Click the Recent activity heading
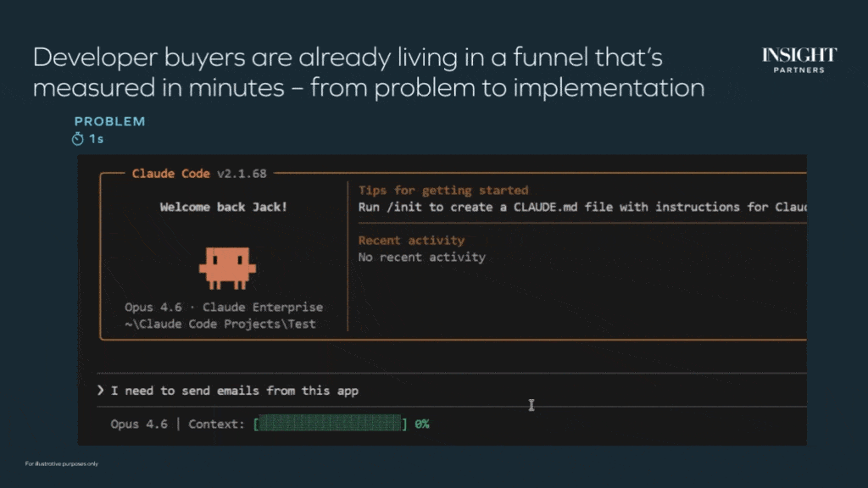Image resolution: width=868 pixels, height=488 pixels. (411, 241)
